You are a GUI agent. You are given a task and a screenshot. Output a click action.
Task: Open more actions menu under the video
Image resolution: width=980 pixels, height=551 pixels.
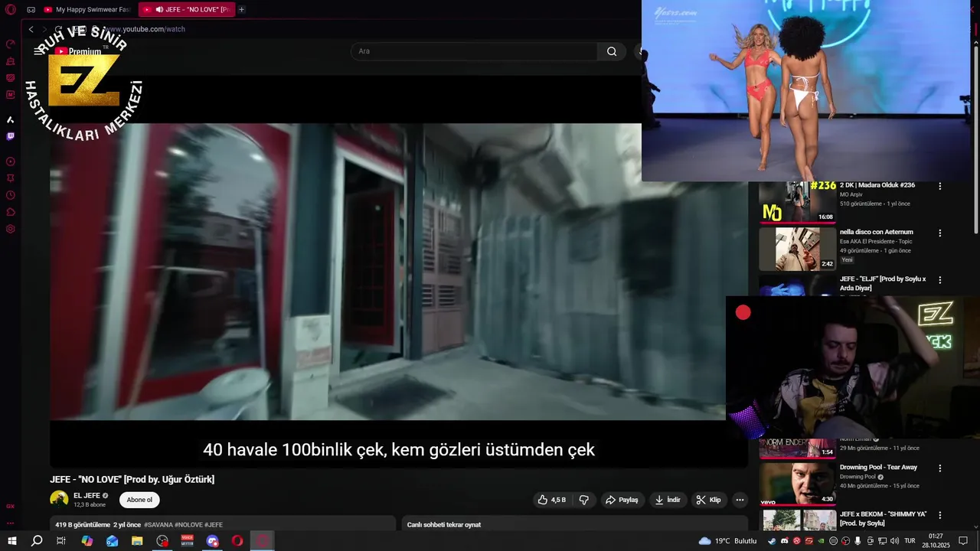coord(740,500)
